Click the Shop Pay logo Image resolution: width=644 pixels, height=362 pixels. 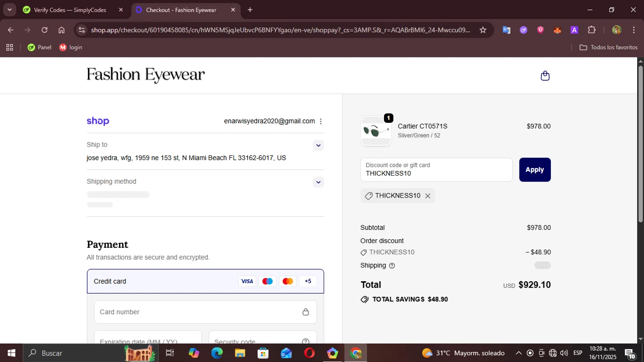click(x=98, y=121)
